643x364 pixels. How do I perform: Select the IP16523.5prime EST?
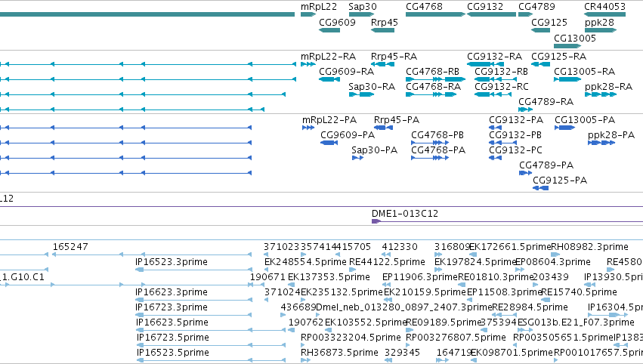click(211, 360)
